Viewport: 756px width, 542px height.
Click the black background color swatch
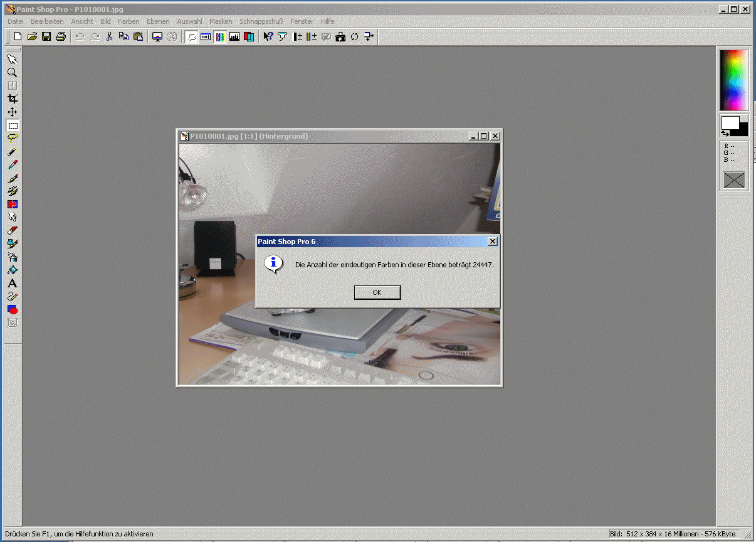click(x=743, y=131)
